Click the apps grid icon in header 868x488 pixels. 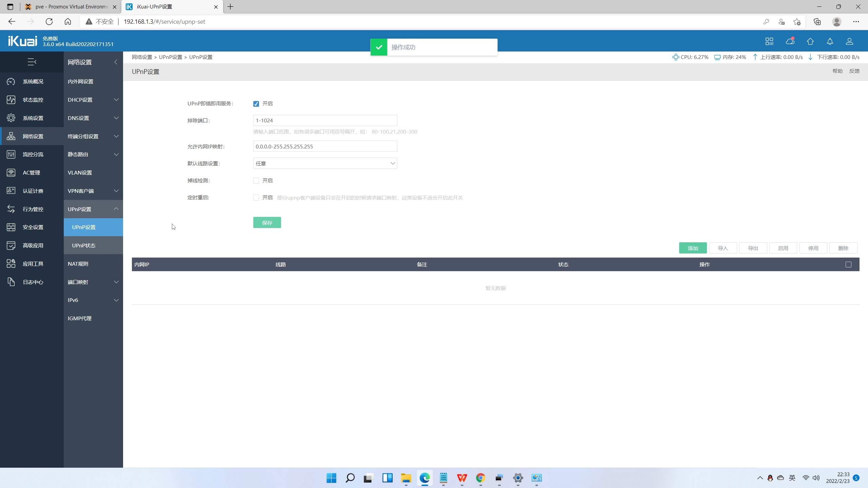click(769, 41)
